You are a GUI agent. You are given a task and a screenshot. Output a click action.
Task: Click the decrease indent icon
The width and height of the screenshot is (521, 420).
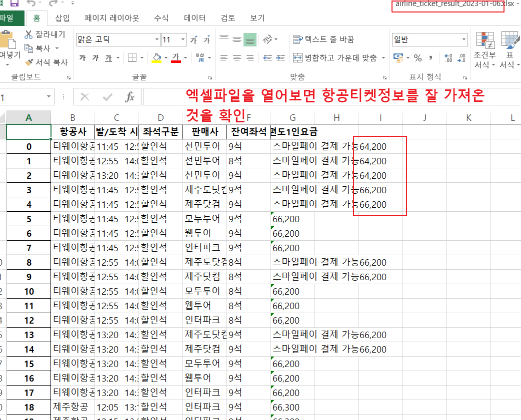pyautogui.click(x=267, y=58)
